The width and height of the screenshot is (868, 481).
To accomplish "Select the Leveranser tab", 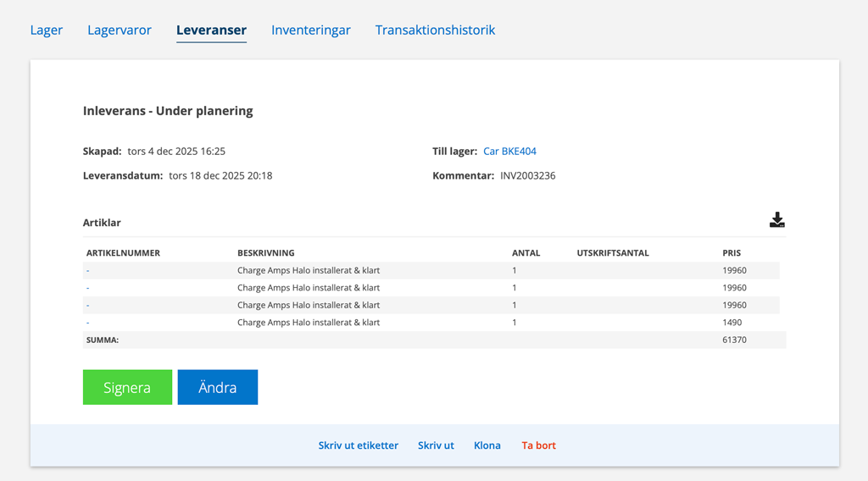I will pyautogui.click(x=211, y=30).
